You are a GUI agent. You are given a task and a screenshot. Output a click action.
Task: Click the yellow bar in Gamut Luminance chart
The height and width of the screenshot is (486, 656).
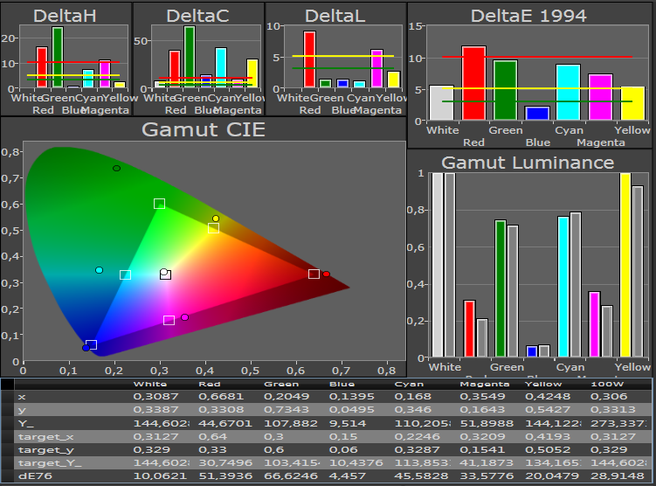tap(625, 265)
